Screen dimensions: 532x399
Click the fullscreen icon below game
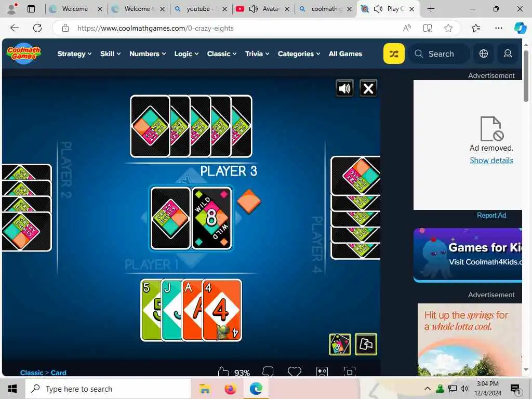click(x=349, y=371)
